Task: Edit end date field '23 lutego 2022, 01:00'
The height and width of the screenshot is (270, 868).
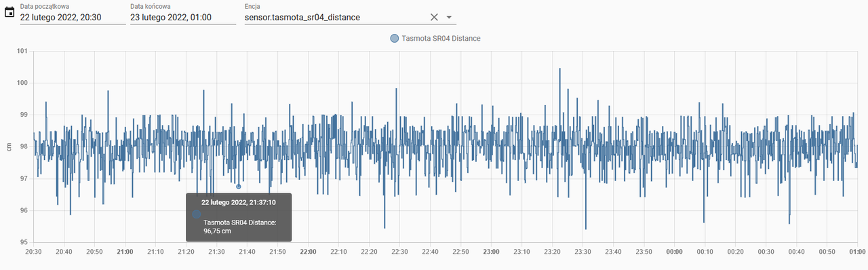Action: click(182, 18)
